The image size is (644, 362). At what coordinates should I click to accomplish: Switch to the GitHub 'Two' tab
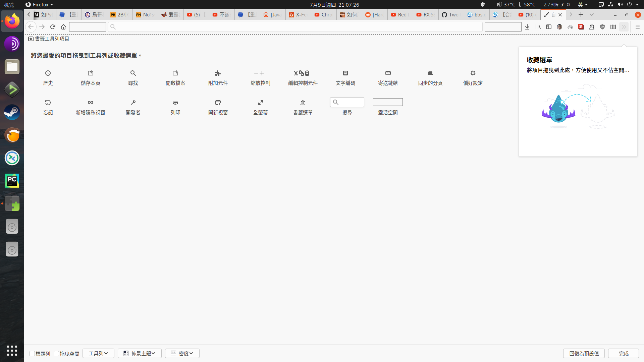(x=451, y=15)
